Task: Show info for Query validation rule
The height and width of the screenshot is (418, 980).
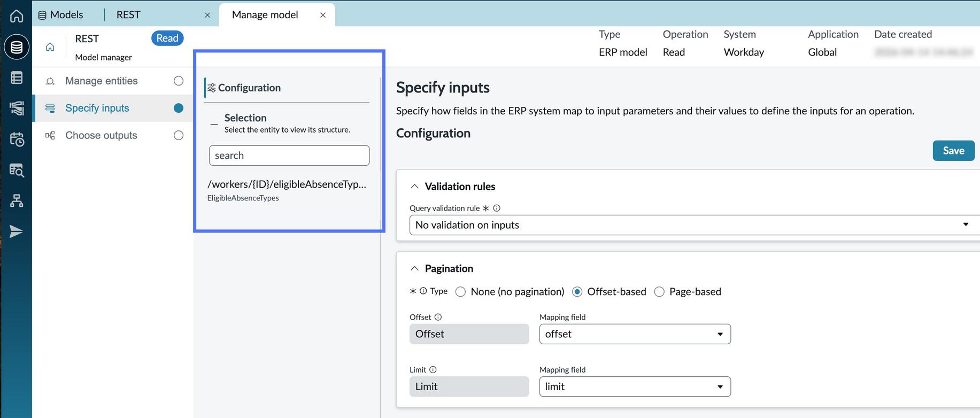Action: click(x=497, y=208)
